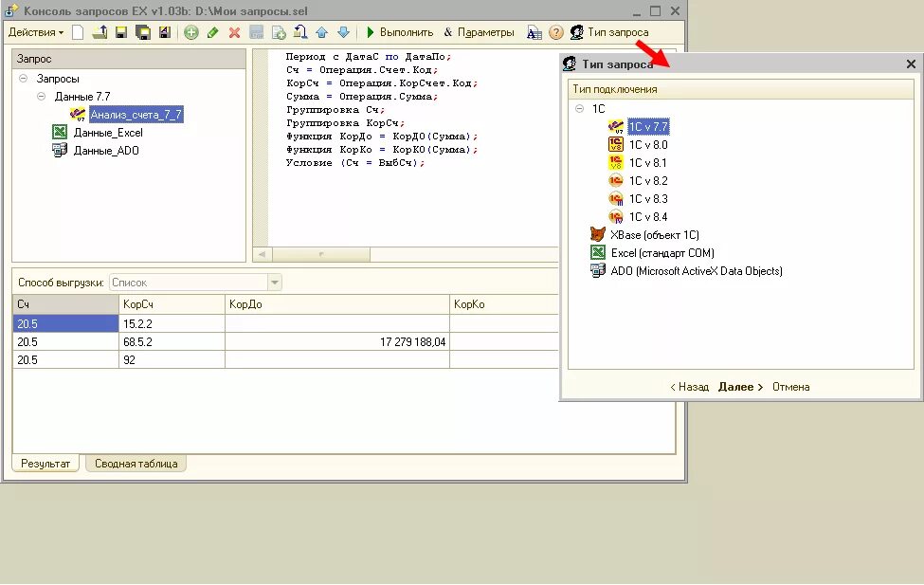
Task: Click the Список combo box field
Action: (x=189, y=283)
